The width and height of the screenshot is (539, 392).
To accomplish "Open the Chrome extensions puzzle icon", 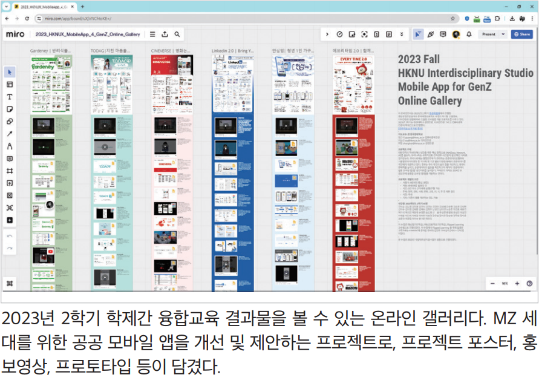I will click(497, 18).
